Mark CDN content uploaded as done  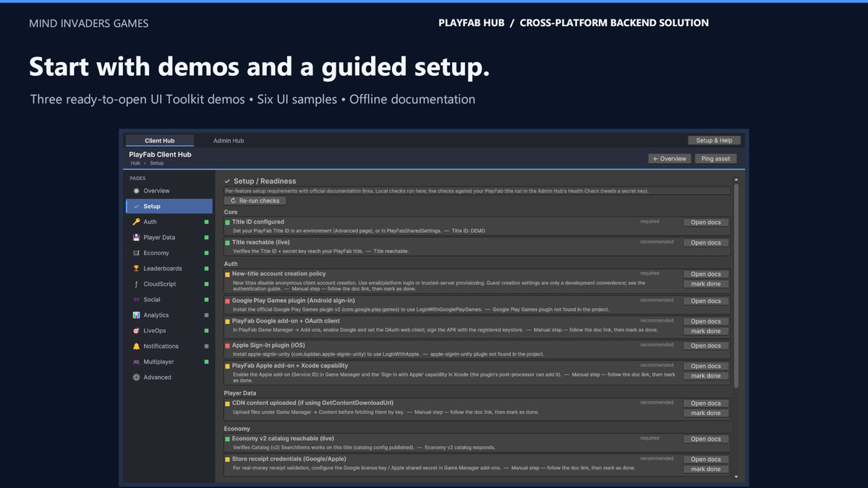click(706, 414)
